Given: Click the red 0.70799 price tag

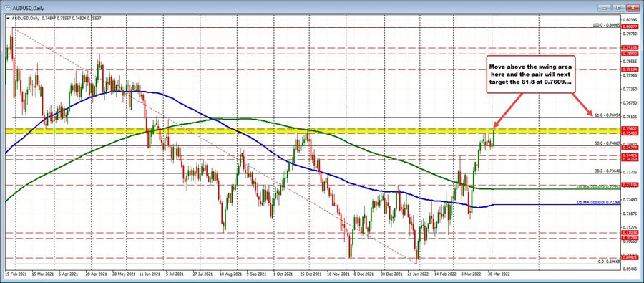Looking at the screenshot, I should pyautogui.click(x=629, y=238).
